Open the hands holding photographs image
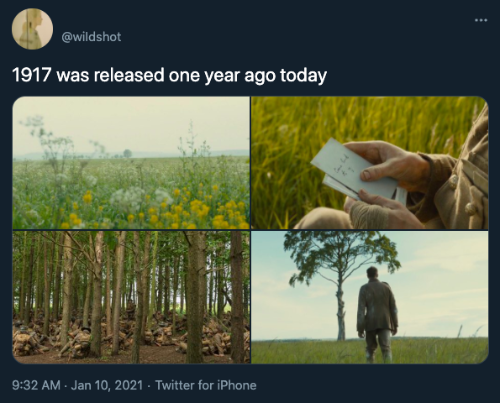Screen dimensions: 500x403 [x=370, y=163]
